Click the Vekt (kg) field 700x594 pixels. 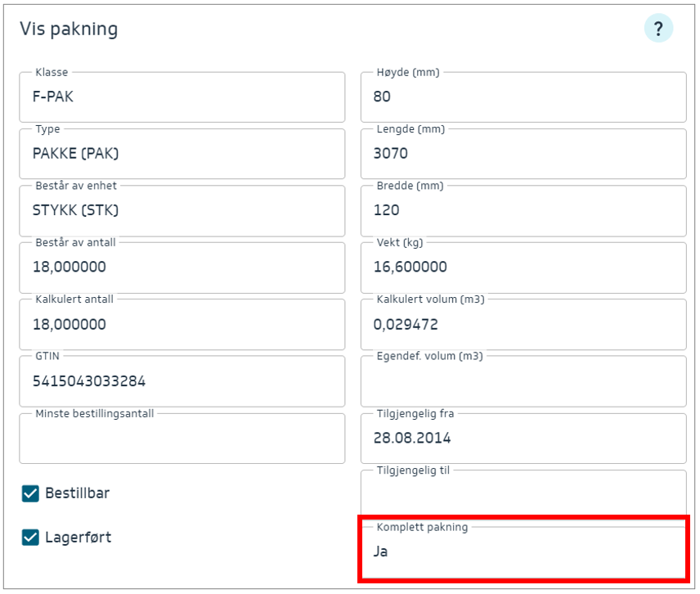tap(523, 268)
